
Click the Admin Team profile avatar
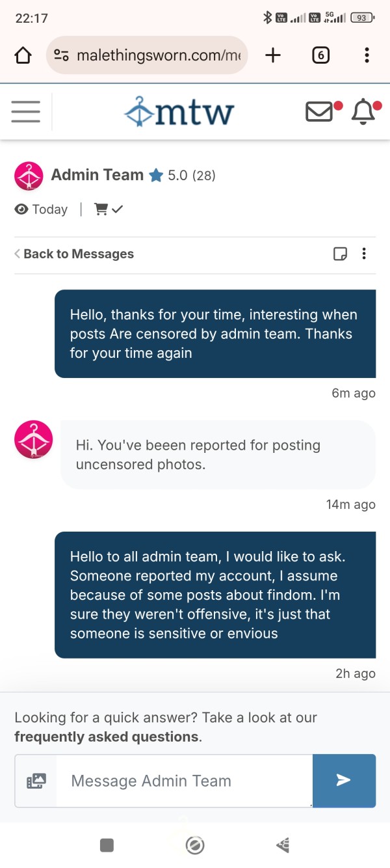29,176
